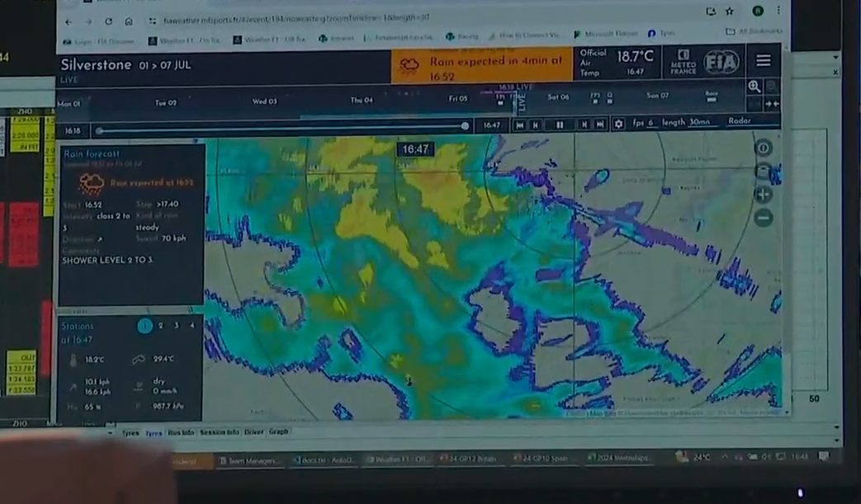
Task: Select Sat 06 on the day timeline
Action: pyautogui.click(x=558, y=97)
